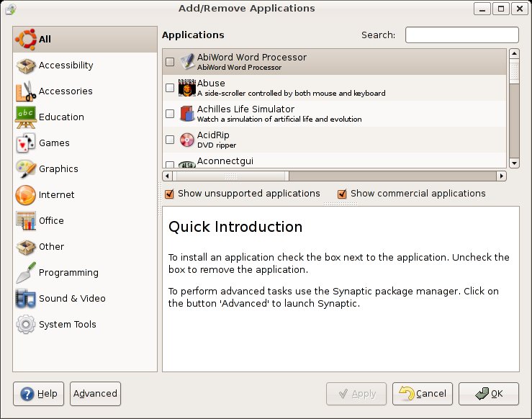The image size is (532, 419).
Task: Click the Abuse game icon
Action: [187, 88]
